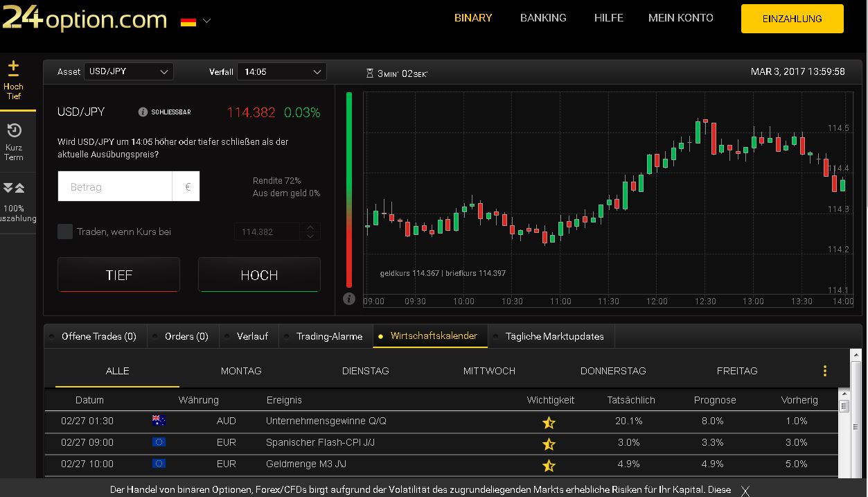Place a HOCH trade
The image size is (868, 497).
point(259,275)
